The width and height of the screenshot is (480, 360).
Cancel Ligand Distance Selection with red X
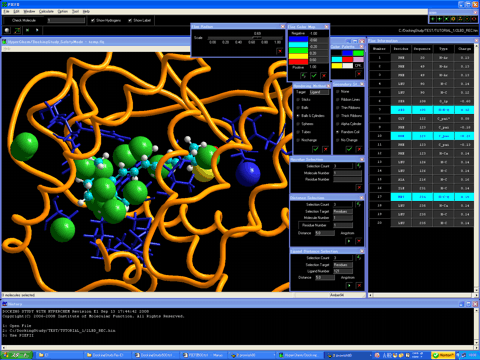click(359, 285)
